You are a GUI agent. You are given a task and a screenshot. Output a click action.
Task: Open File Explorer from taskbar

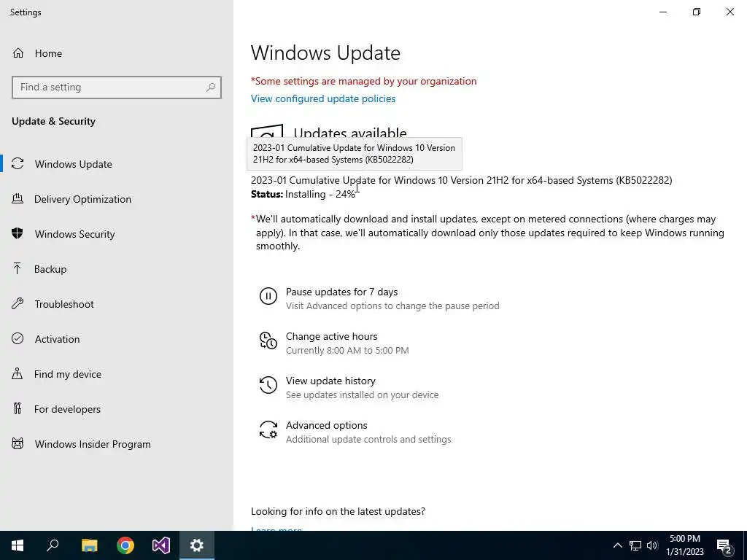[90, 545]
